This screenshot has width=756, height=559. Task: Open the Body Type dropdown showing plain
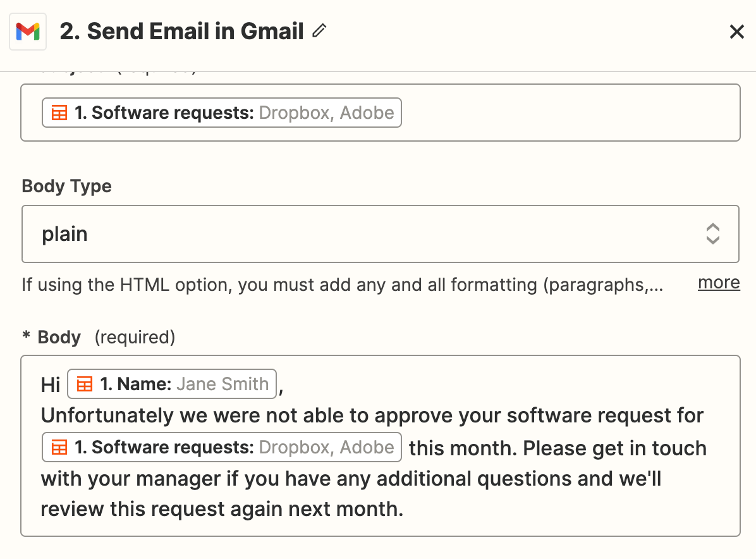point(379,234)
